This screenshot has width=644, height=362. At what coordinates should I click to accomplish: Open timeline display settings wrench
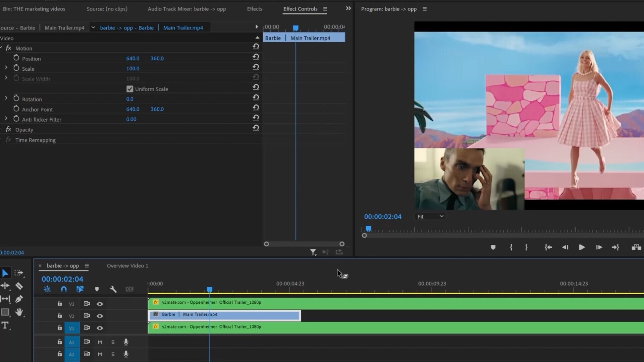coord(113,289)
